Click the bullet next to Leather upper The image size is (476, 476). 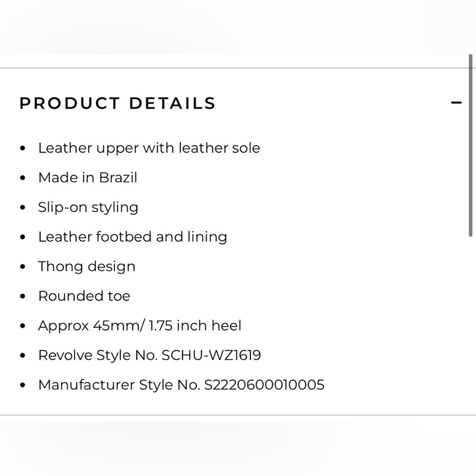[22, 148]
